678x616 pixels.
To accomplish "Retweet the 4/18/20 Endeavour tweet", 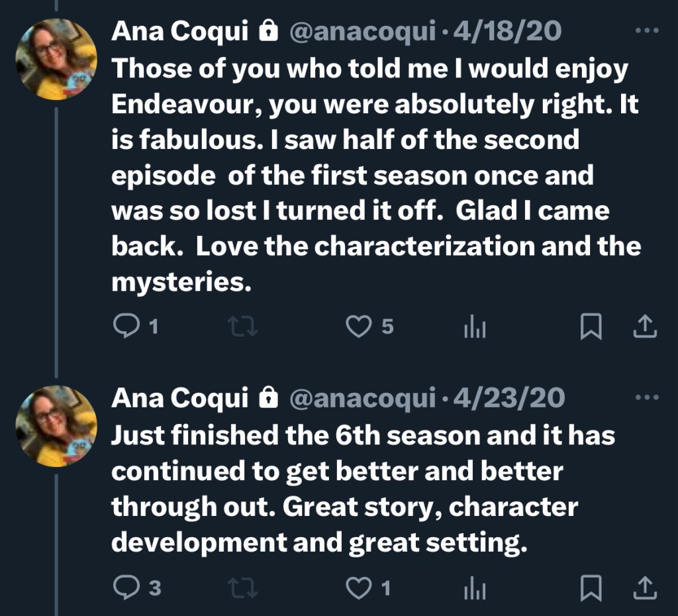I will pos(246,327).
